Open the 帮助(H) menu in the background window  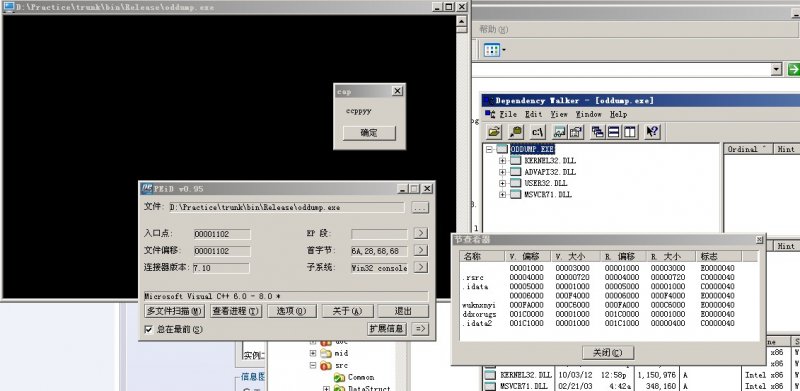point(493,30)
